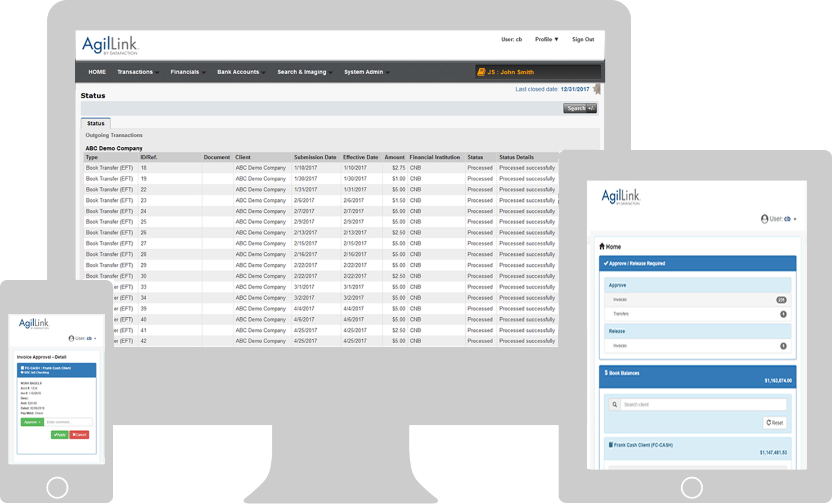The image size is (832, 504).
Task: Click the user avatar icon on the tablet
Action: click(x=764, y=219)
